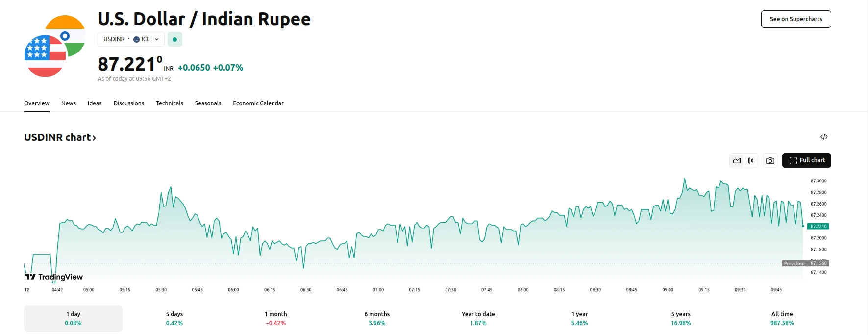
Task: Open the USDINR ICE symbol dropdown
Action: 131,39
